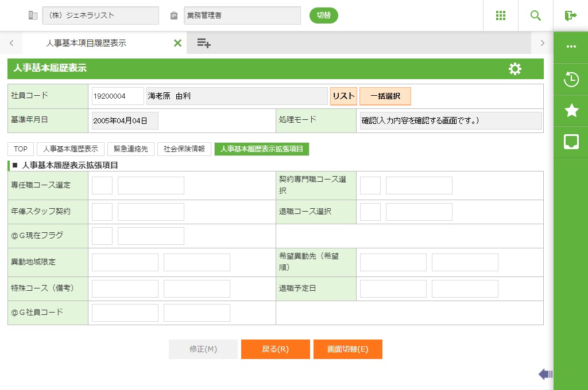Switch to the 緊急連絡先 tab
The width and height of the screenshot is (588, 390).
pyautogui.click(x=130, y=149)
